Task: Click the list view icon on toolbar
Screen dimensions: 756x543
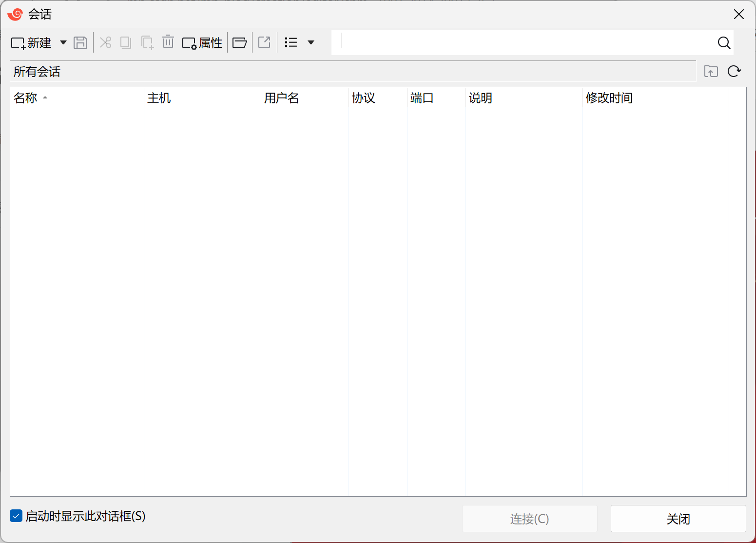Action: 291,42
